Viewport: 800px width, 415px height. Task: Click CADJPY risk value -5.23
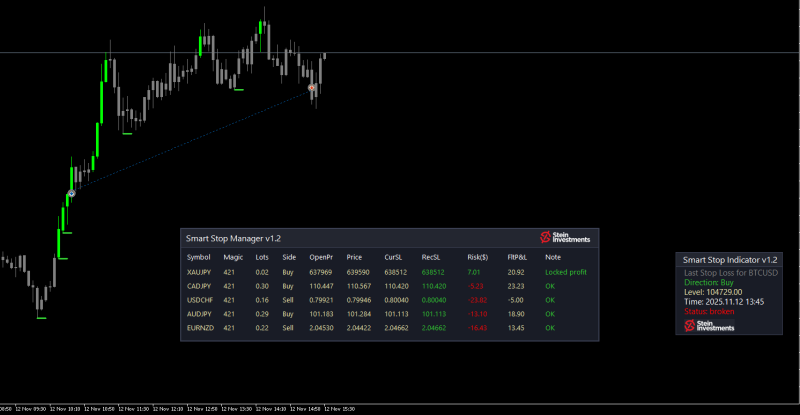[x=475, y=286]
